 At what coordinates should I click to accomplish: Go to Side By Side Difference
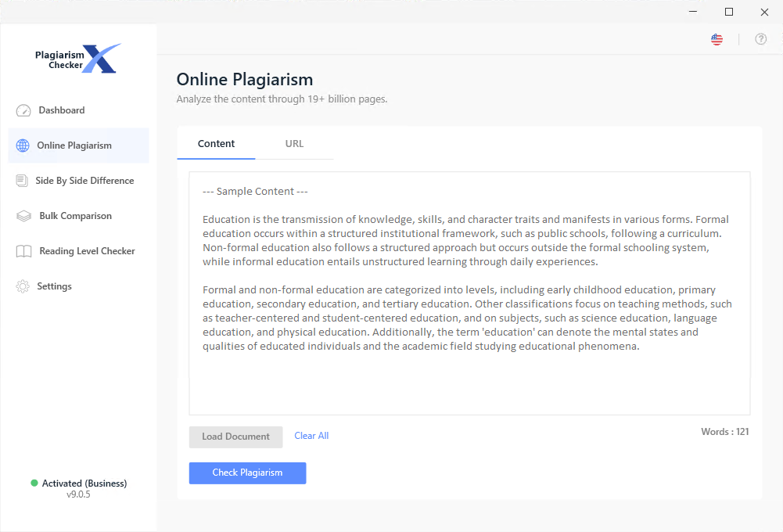(78, 181)
